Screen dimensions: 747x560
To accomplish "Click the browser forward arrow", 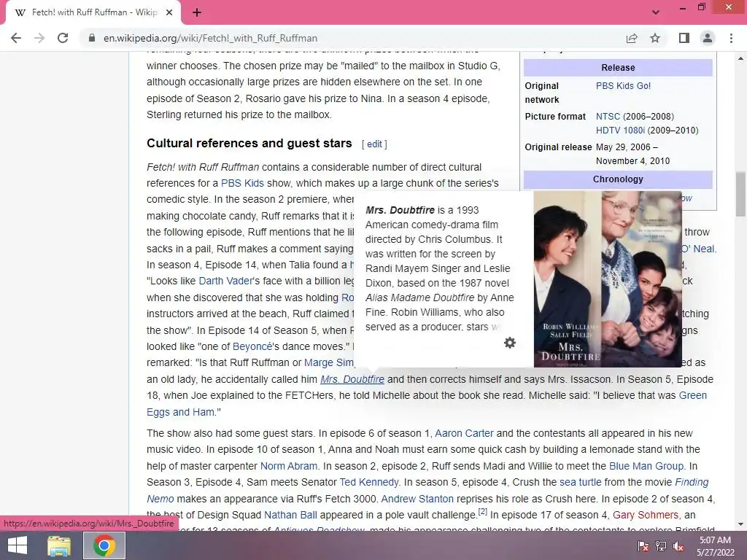I will [39, 38].
